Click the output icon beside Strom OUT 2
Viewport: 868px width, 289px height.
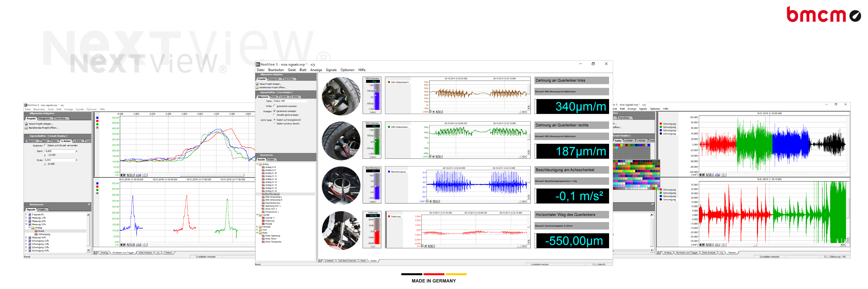coord(263,209)
